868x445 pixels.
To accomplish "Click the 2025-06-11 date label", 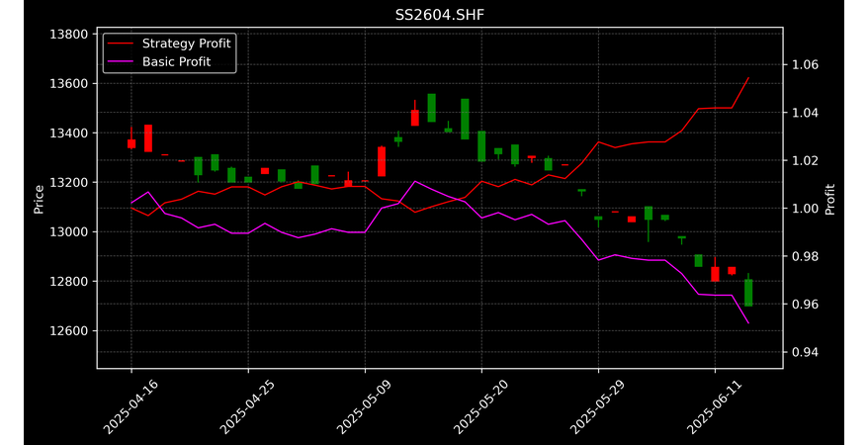I will click(713, 406).
